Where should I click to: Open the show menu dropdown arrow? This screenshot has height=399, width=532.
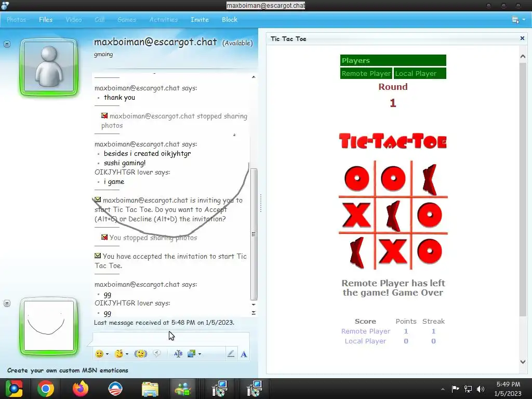click(x=524, y=20)
